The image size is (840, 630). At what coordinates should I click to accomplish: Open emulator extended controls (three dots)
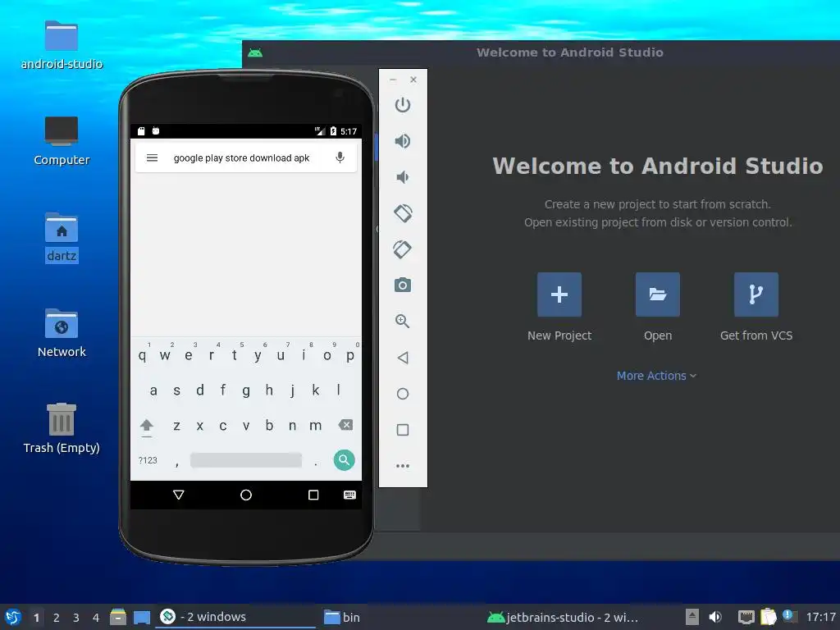[402, 466]
